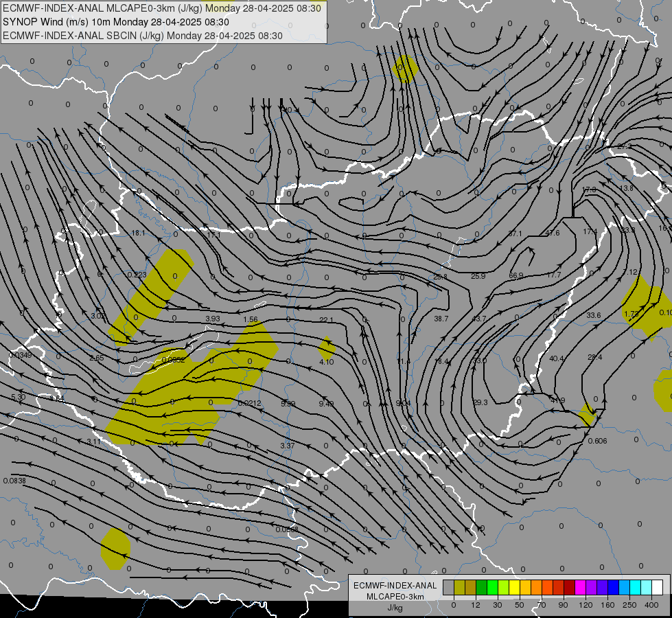Click the legend tick label 50
Viewport: 672px width, 618px height.
pos(520,605)
